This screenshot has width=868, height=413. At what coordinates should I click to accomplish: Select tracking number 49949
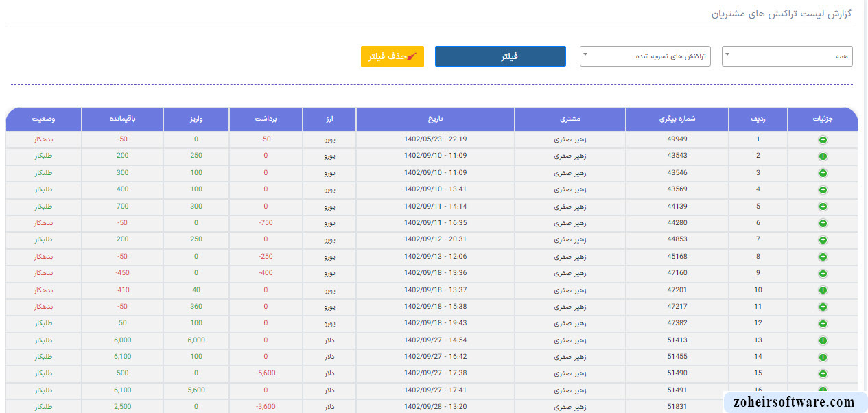(677, 139)
